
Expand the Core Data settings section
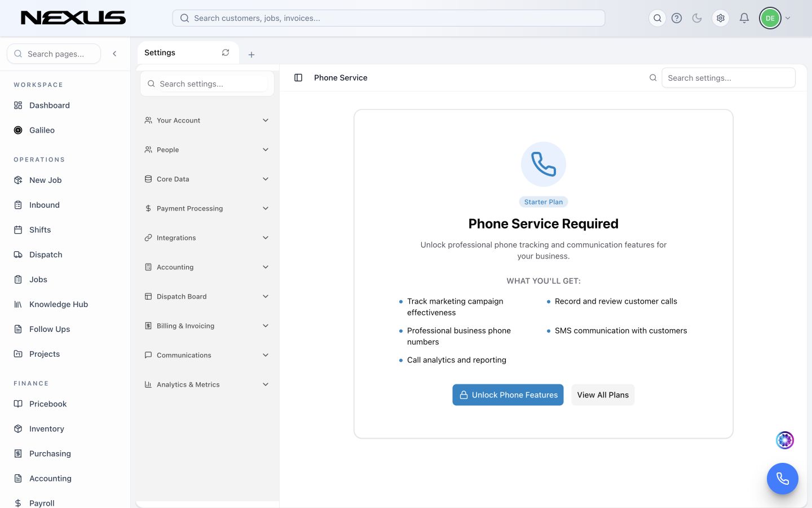(x=207, y=179)
